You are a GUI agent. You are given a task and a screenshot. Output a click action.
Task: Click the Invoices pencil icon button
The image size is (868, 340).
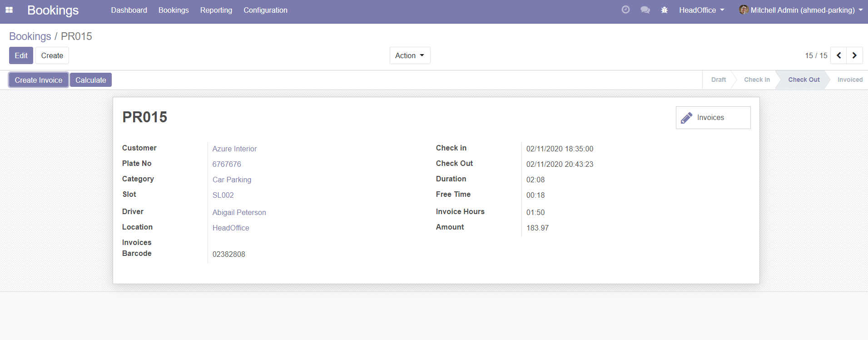click(713, 118)
